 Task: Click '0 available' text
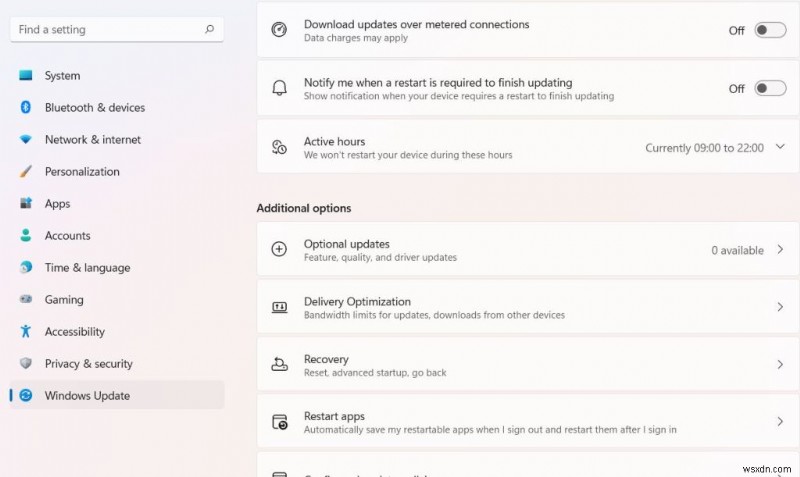[737, 250]
